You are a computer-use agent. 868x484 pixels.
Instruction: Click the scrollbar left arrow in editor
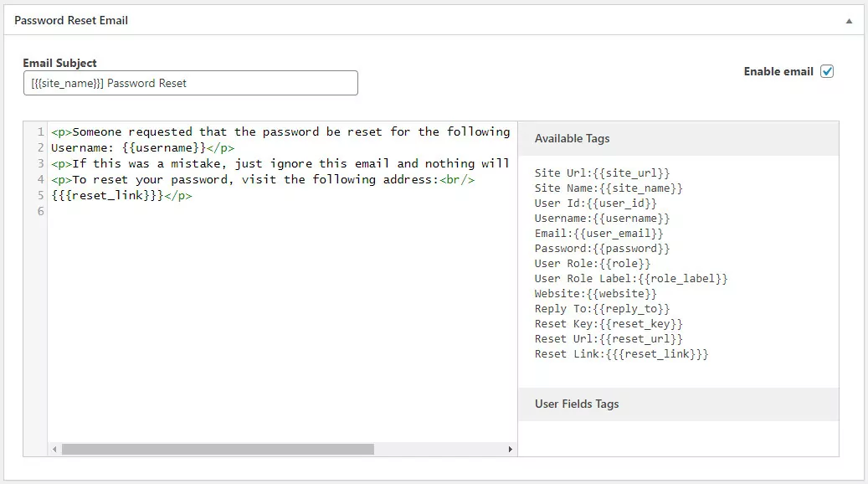(x=54, y=449)
